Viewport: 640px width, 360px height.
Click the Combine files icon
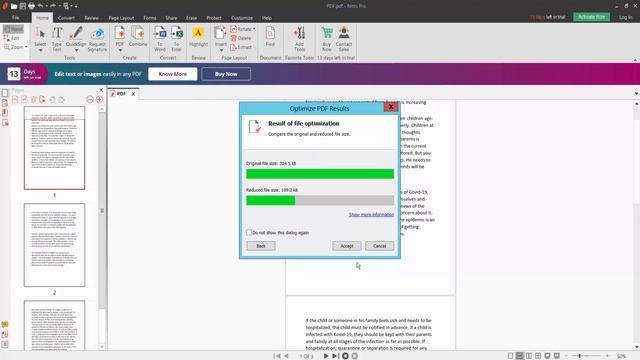point(138,37)
